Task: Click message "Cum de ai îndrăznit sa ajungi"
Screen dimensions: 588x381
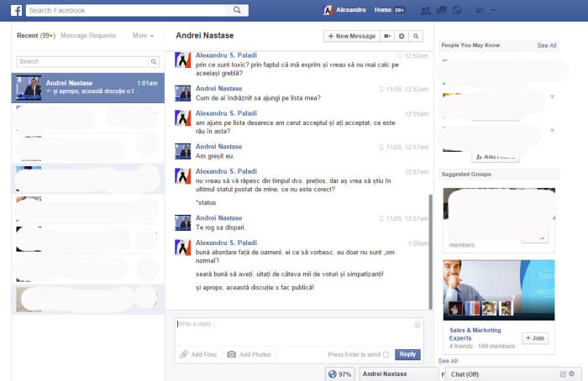Action: 258,98
